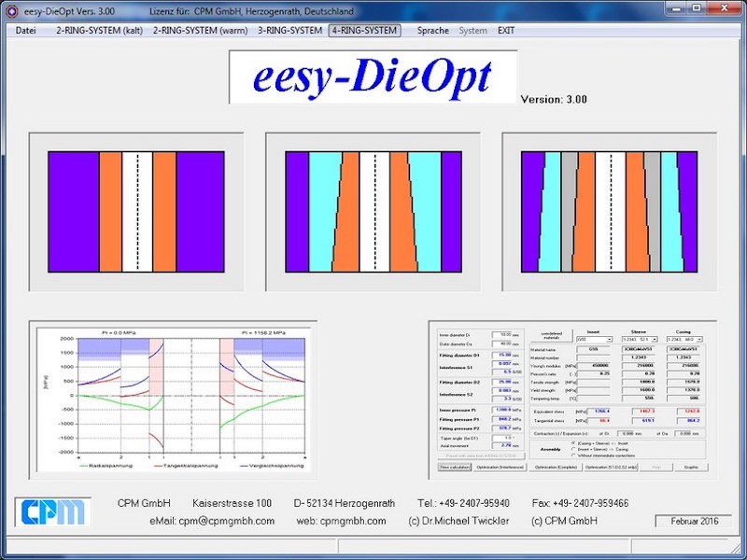The height and width of the screenshot is (560, 747).
Task: Click the 'D- 52134 Herzogenrath' text
Action: coord(345,503)
